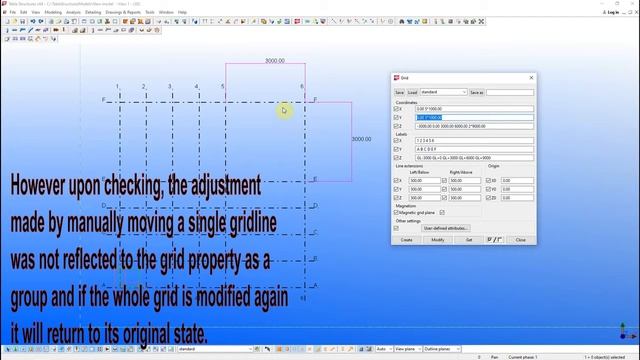
Task: Open the Edit menu
Action: [24, 12]
